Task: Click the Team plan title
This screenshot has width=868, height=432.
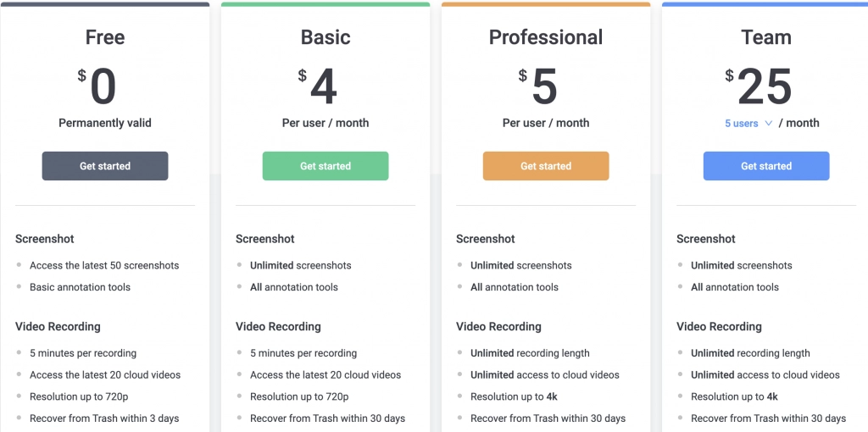Action: point(766,37)
